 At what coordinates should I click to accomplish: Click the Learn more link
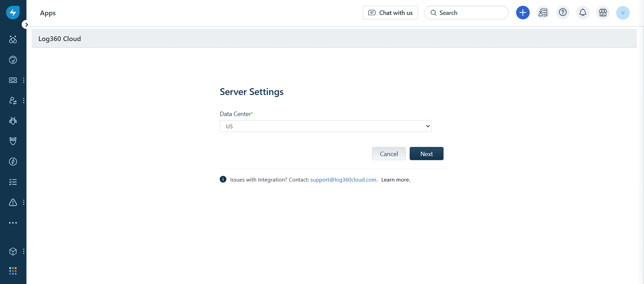[x=396, y=180]
